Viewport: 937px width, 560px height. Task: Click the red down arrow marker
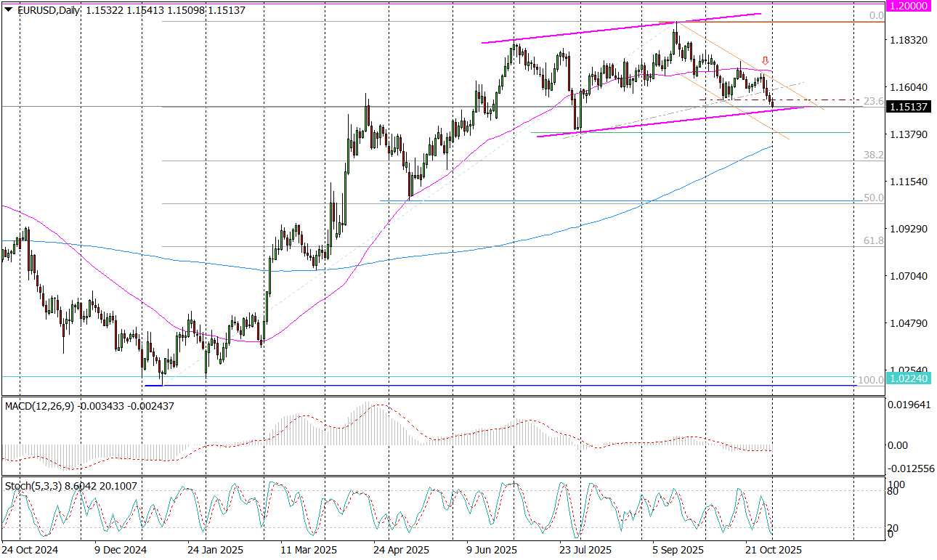click(x=765, y=60)
